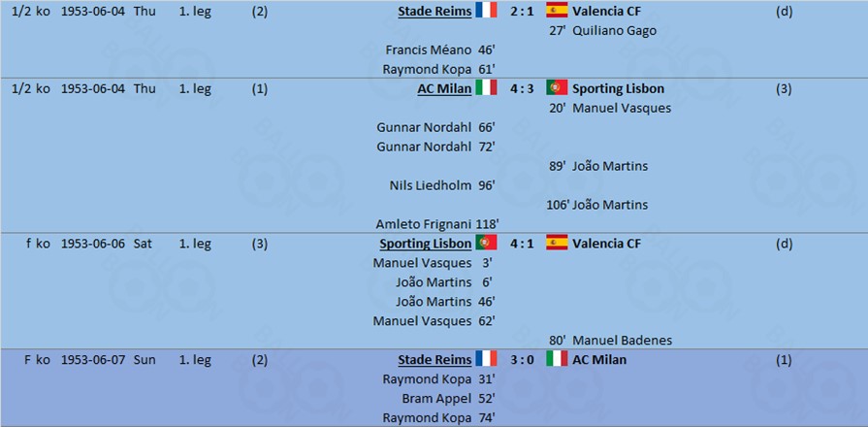Open the underlined Stade Reims link in the 3:0 final
The image size is (868, 427).
coord(434,361)
